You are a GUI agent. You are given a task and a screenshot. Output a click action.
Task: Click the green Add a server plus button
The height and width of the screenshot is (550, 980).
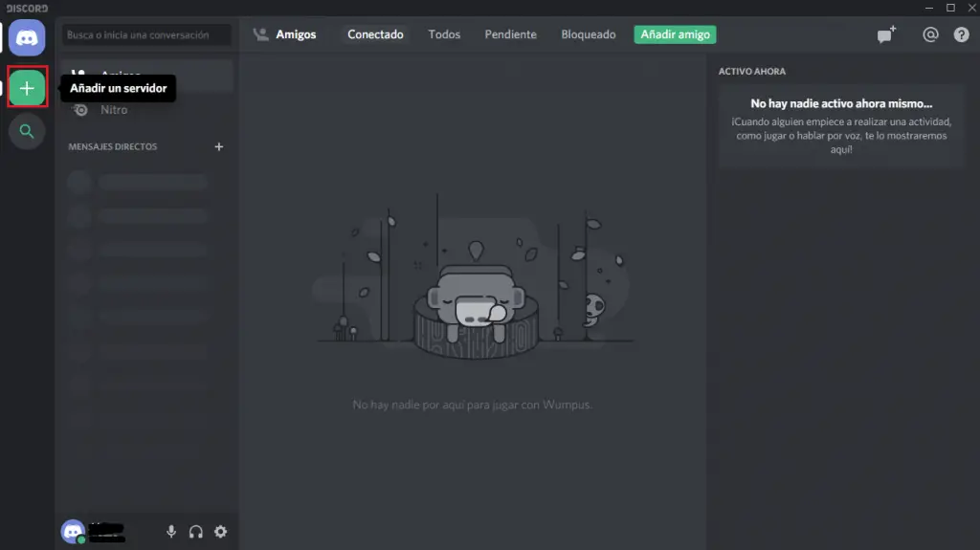pos(27,88)
